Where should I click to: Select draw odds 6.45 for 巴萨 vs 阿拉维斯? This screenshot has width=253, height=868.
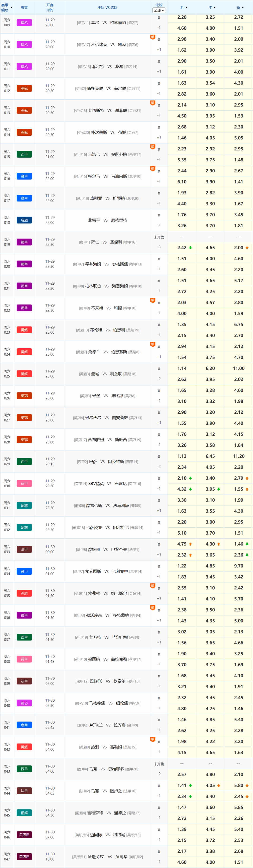tap(210, 456)
